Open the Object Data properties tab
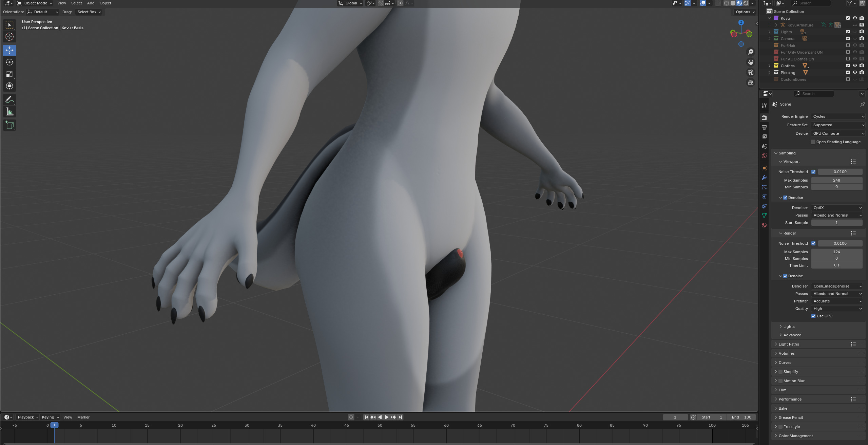 (764, 216)
